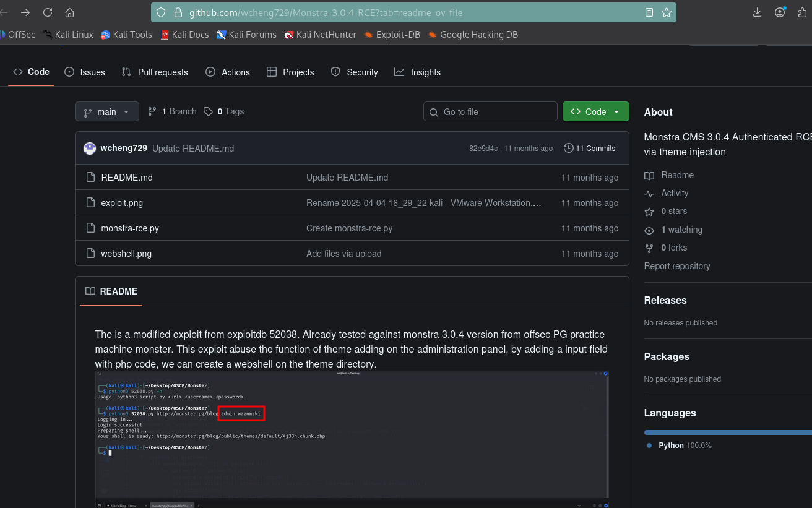Open the Google Hacking DB bookmark
This screenshot has height=508, width=812.
click(473, 35)
